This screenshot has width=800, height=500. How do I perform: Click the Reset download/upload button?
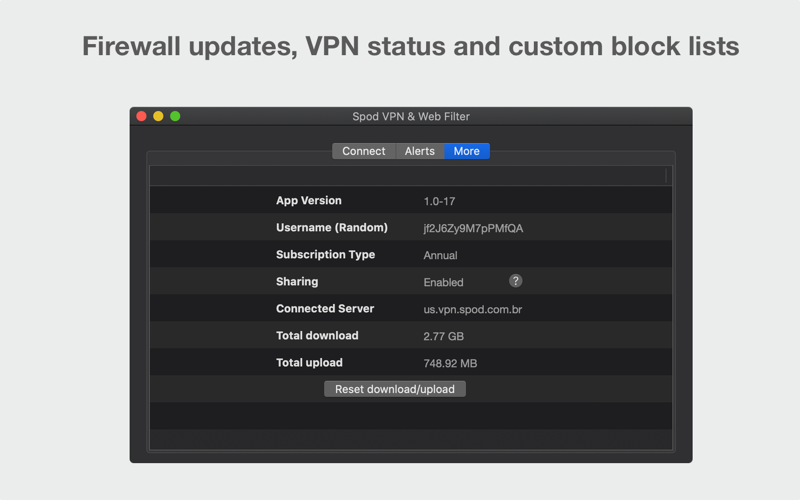[x=395, y=389]
